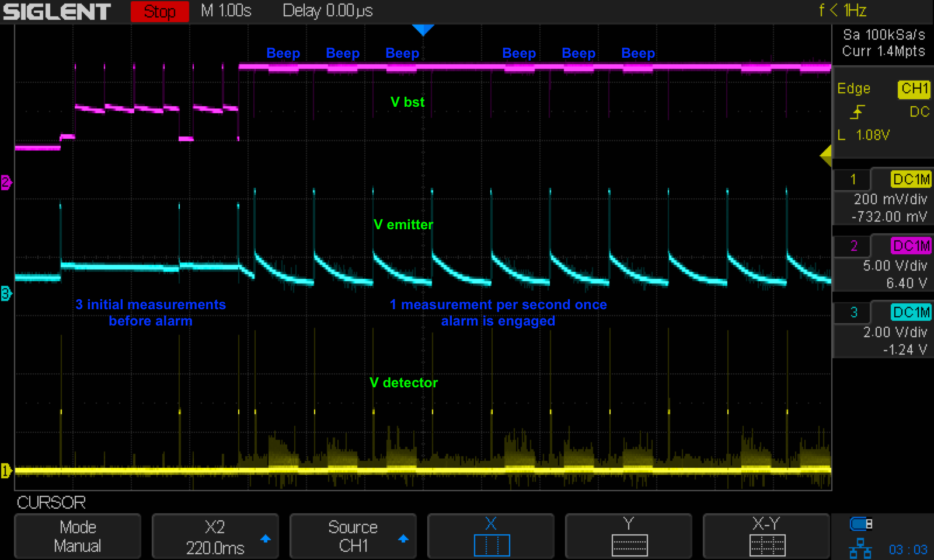Click the blue trigger position marker
This screenshot has width=934, height=560.
point(423,30)
